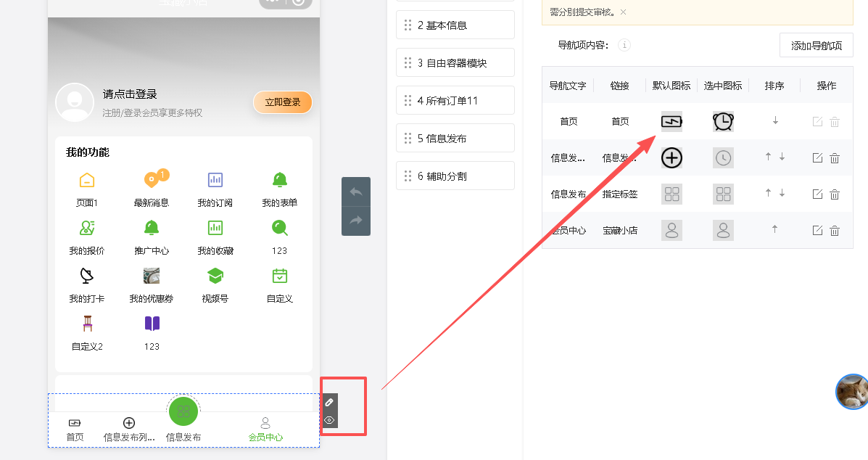The height and width of the screenshot is (460, 868).
Task: Change the plus default icon of 信息发... row
Action: 671,157
